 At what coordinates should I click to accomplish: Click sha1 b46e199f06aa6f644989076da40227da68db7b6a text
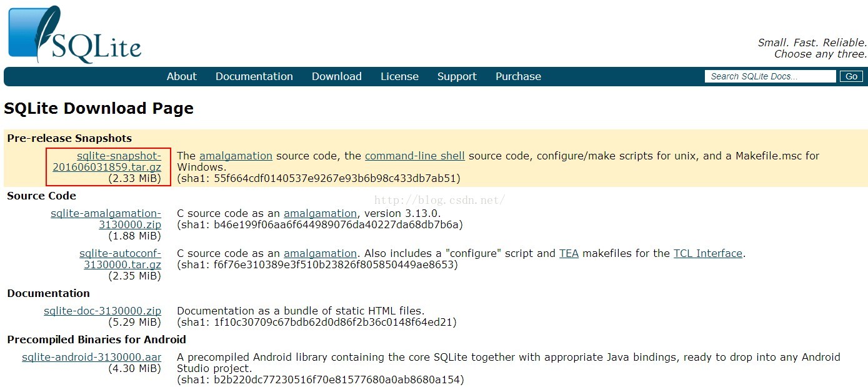coord(320,224)
